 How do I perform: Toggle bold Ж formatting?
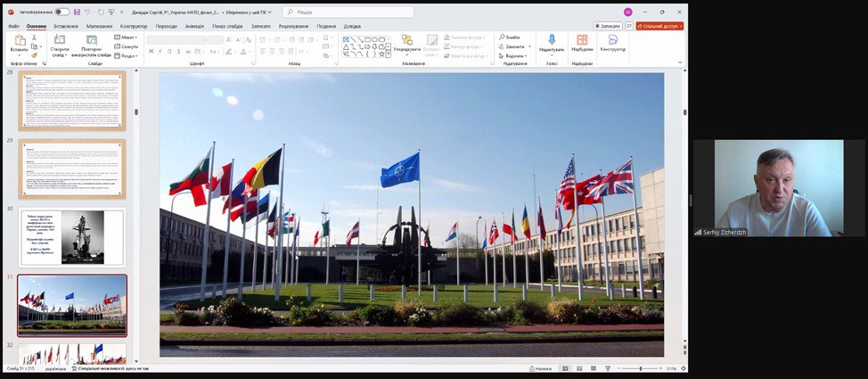pyautogui.click(x=151, y=52)
